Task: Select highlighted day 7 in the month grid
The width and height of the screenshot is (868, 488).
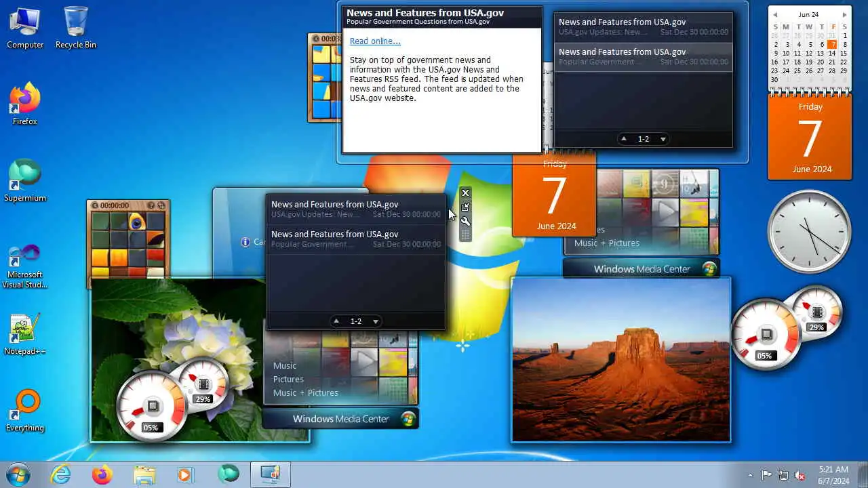Action: (832, 45)
